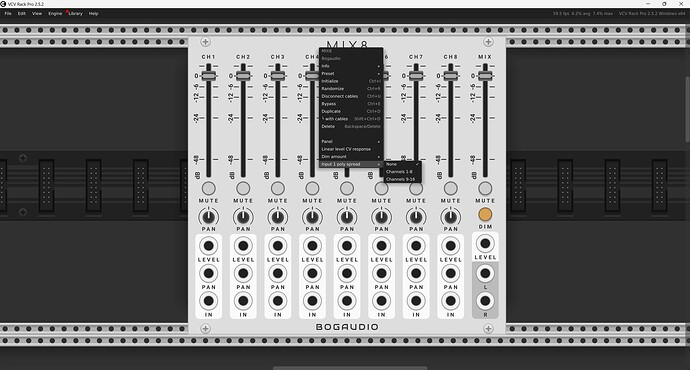This screenshot has height=370, width=690.
Task: Open the Library menu
Action: click(75, 14)
